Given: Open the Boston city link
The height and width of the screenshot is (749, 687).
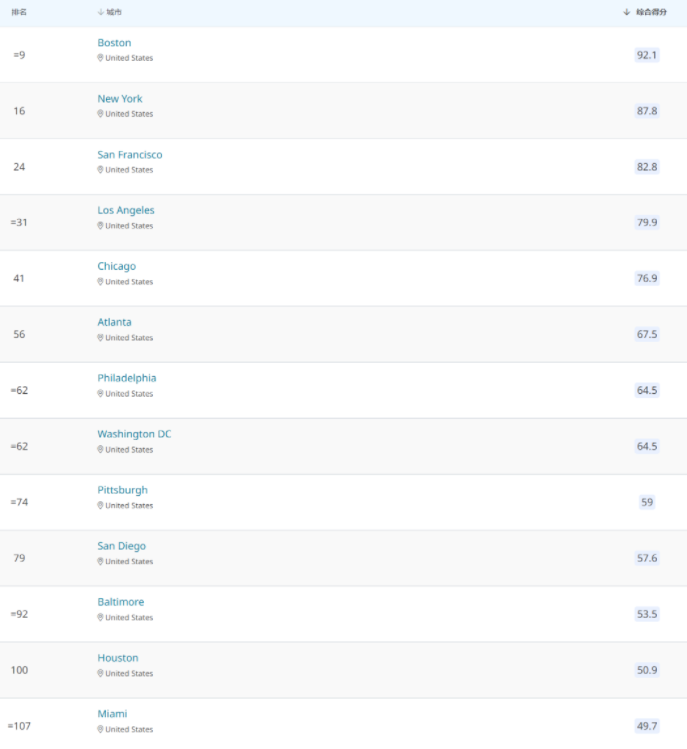Looking at the screenshot, I should (x=114, y=43).
